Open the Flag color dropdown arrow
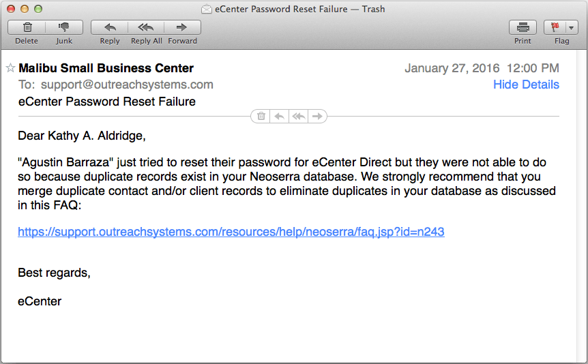The image size is (588, 364). (571, 27)
